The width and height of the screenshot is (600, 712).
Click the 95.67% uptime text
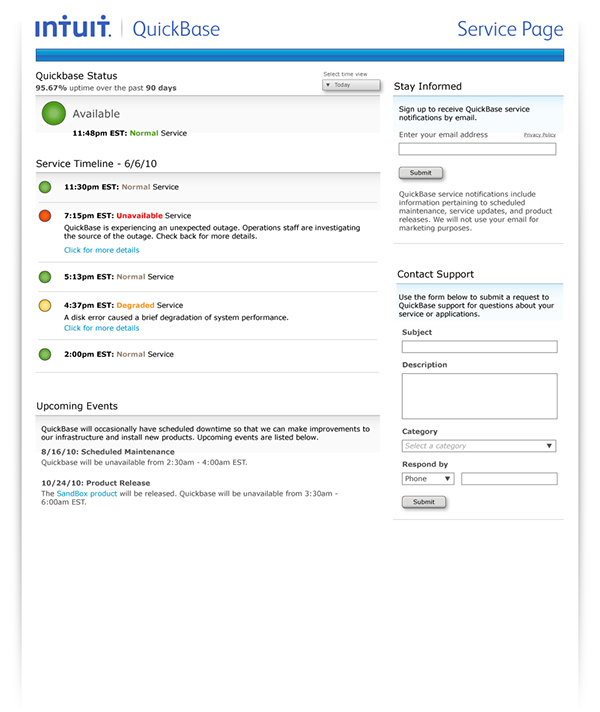click(106, 88)
